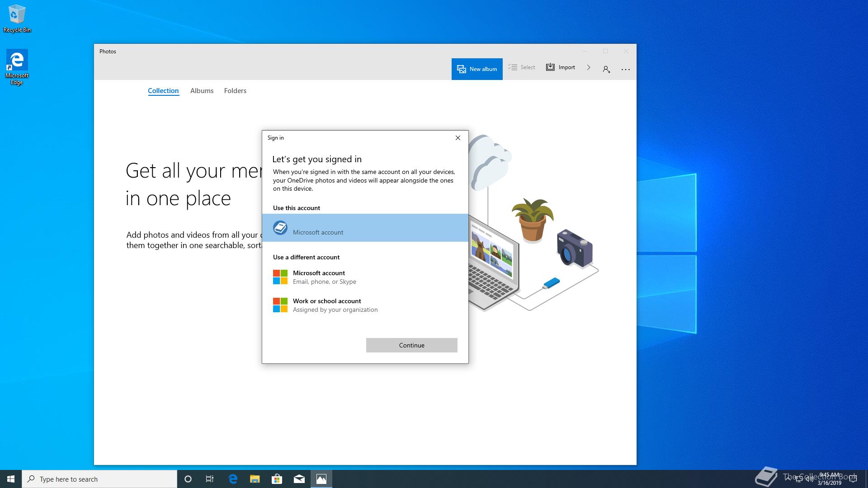Maximize the Photos window

pyautogui.click(x=605, y=51)
